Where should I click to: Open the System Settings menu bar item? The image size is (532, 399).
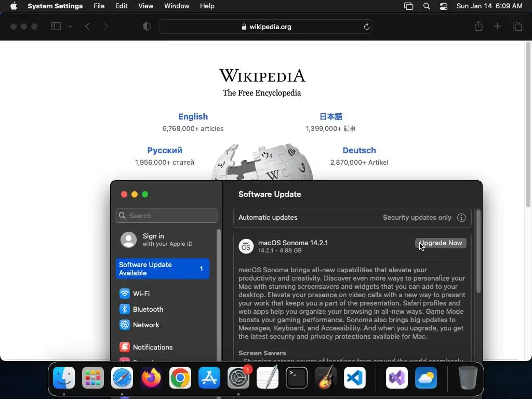(55, 6)
